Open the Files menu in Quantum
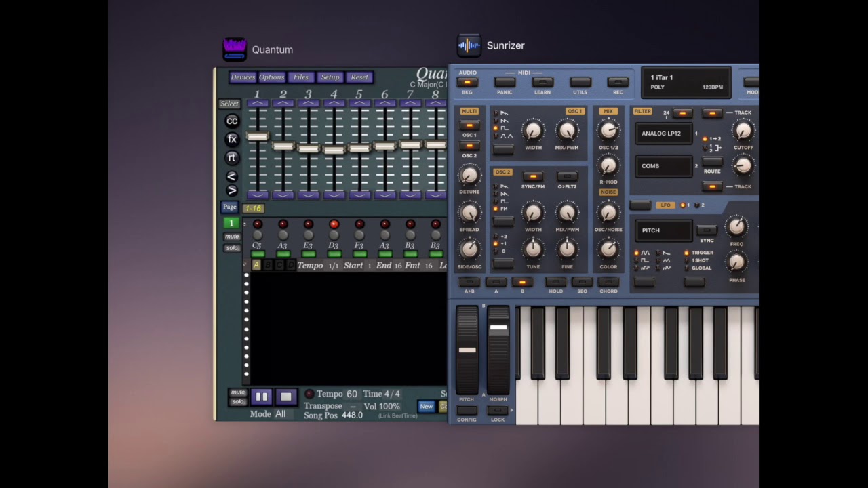Image resolution: width=868 pixels, height=488 pixels. click(301, 77)
